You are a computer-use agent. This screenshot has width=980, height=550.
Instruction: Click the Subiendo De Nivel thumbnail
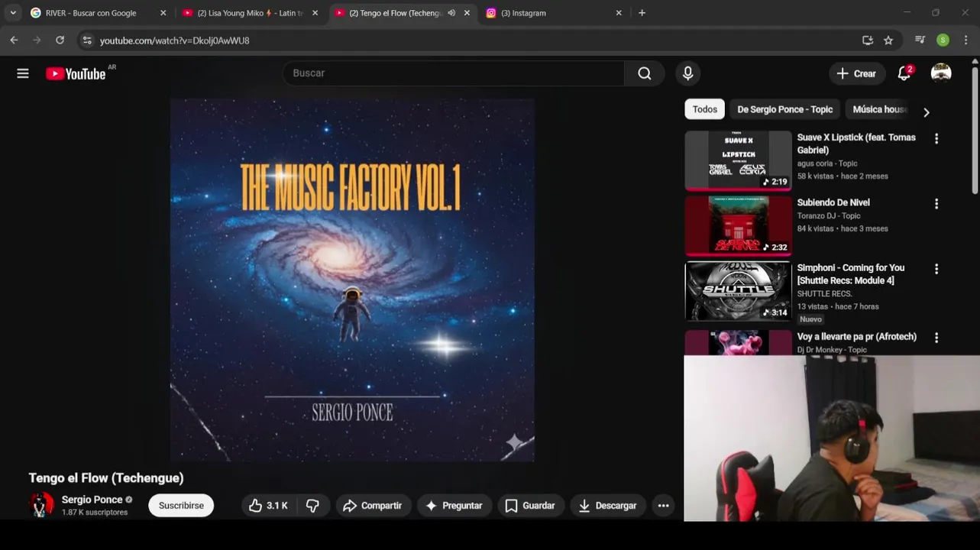[738, 225]
